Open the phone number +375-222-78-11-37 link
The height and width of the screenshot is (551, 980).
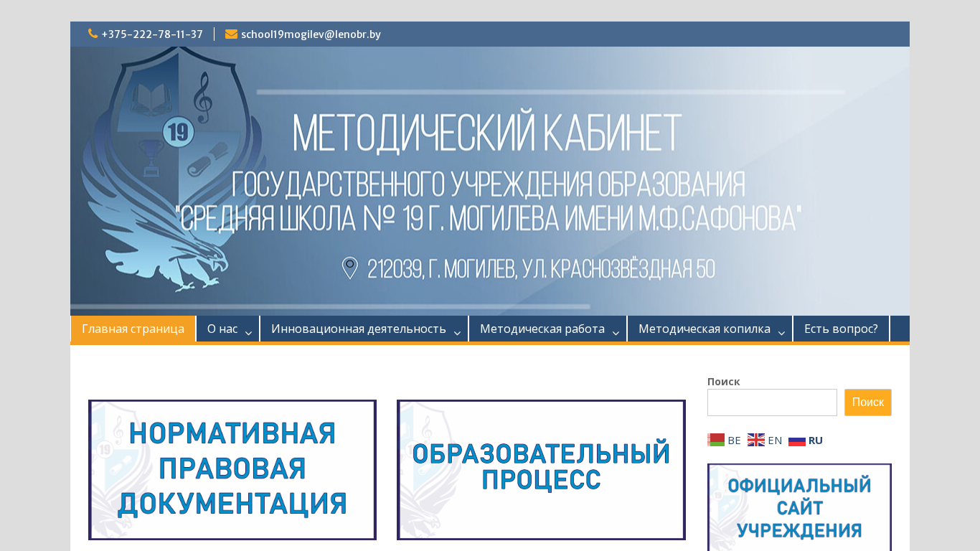[152, 34]
